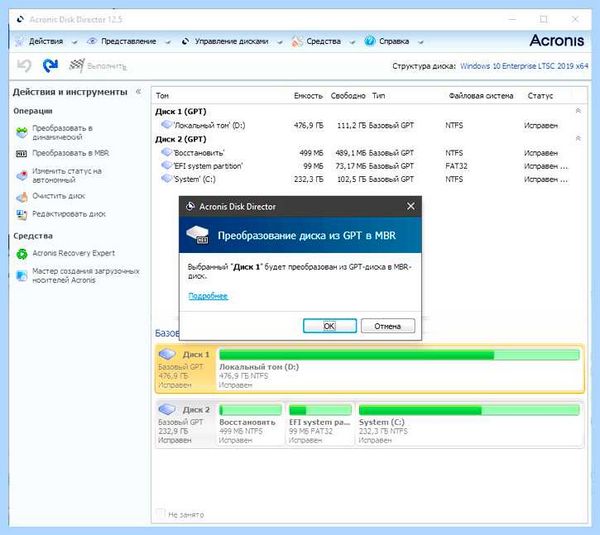Click the volume icon of Локальный том (D:)
Screen dimensions: 600x535
click(x=166, y=125)
